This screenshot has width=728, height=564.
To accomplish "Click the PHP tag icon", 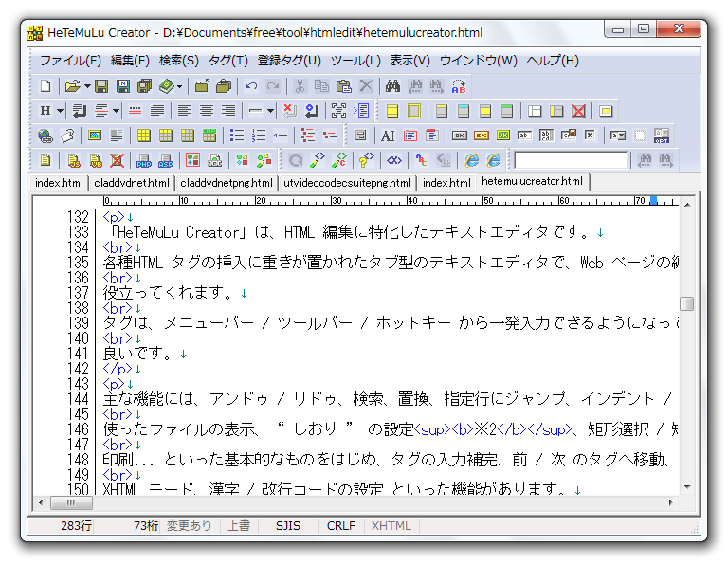I will (x=144, y=160).
